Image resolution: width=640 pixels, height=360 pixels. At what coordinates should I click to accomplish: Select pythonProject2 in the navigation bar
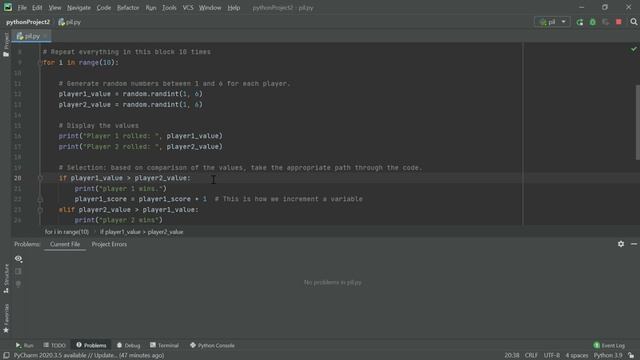[x=28, y=22]
